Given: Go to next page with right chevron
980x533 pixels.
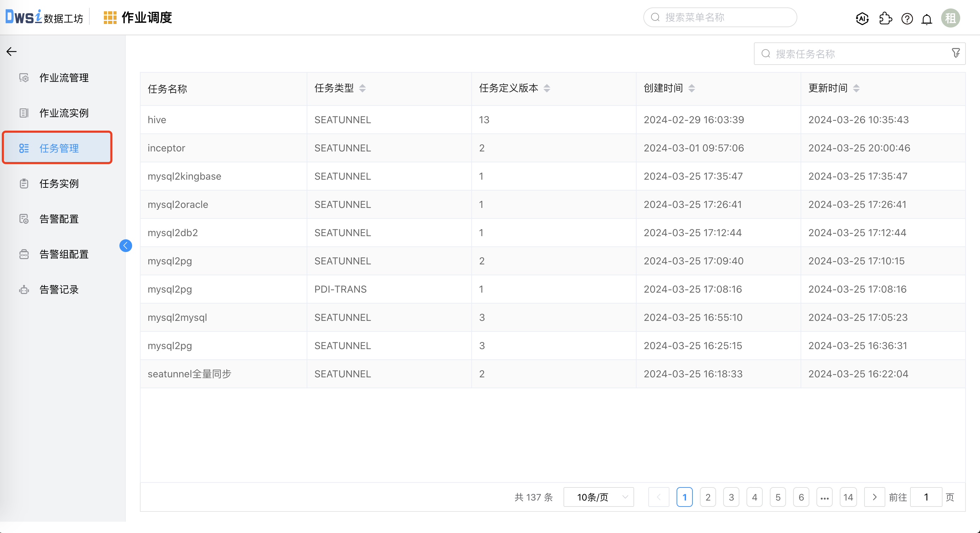Looking at the screenshot, I should pyautogui.click(x=874, y=497).
